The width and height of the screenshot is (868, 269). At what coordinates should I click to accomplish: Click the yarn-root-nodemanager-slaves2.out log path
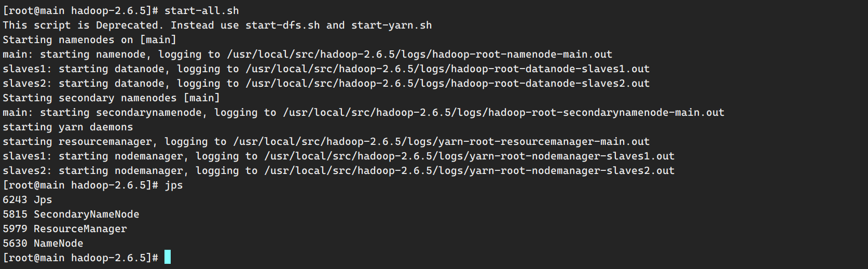[x=469, y=170]
